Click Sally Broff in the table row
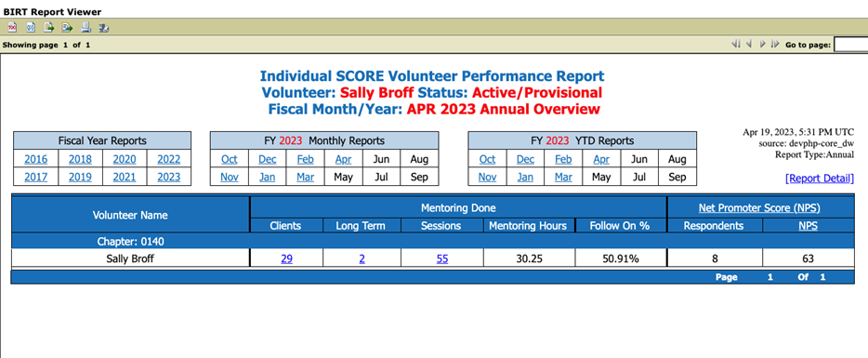Image resolution: width=868 pixels, height=358 pixels. tap(130, 259)
